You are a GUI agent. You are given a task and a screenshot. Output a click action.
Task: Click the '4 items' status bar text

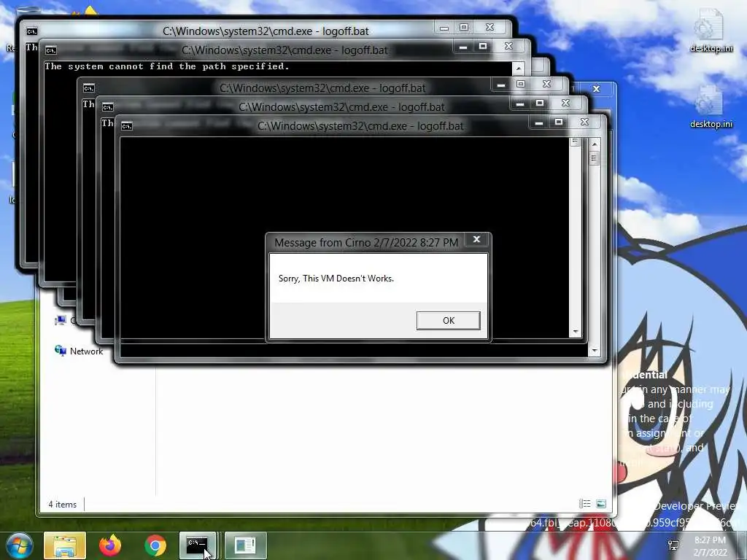[63, 505]
